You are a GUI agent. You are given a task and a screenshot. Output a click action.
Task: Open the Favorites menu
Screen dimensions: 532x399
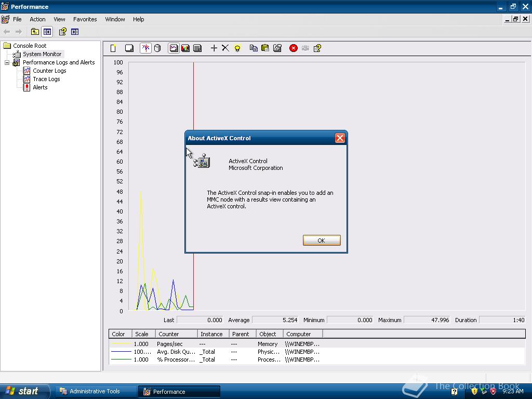point(85,19)
